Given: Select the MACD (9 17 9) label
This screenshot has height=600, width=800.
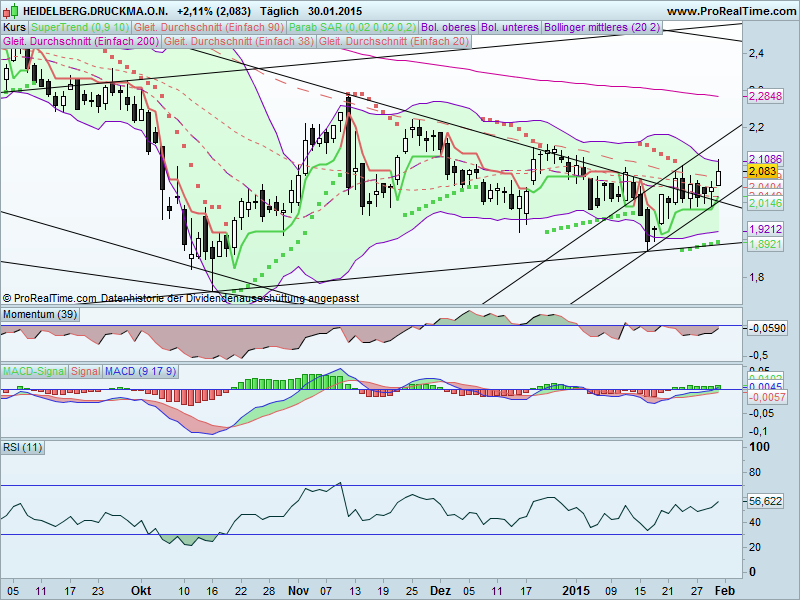Looking at the screenshot, I should [140, 371].
